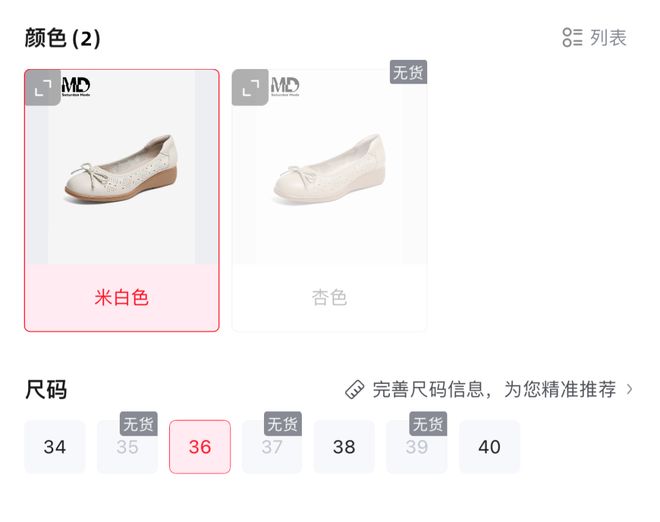Viewport: 660px width, 522px height.
Task: Choose out-of-stock size 37
Action: [x=272, y=447]
